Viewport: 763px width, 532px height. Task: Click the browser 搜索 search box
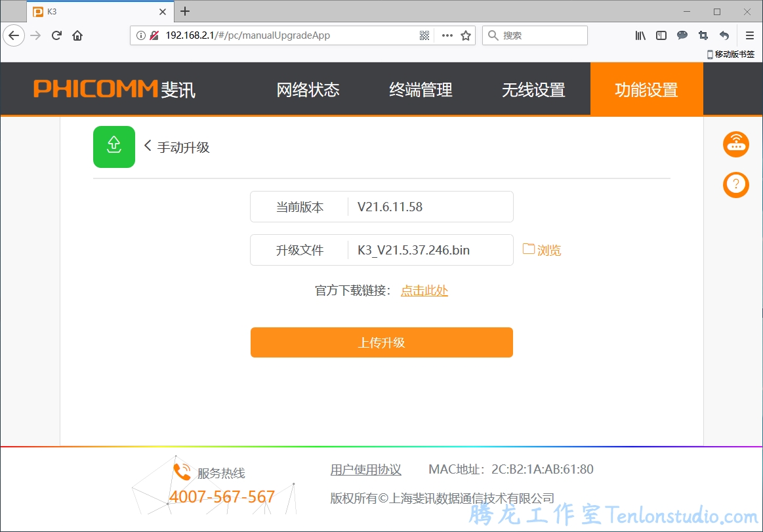click(535, 35)
